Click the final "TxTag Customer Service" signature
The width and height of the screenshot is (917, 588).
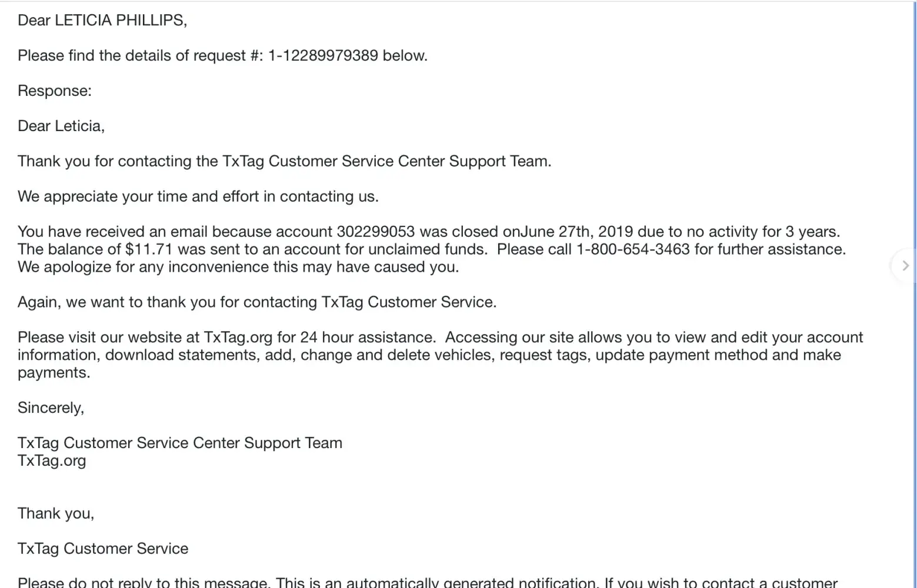pos(103,549)
